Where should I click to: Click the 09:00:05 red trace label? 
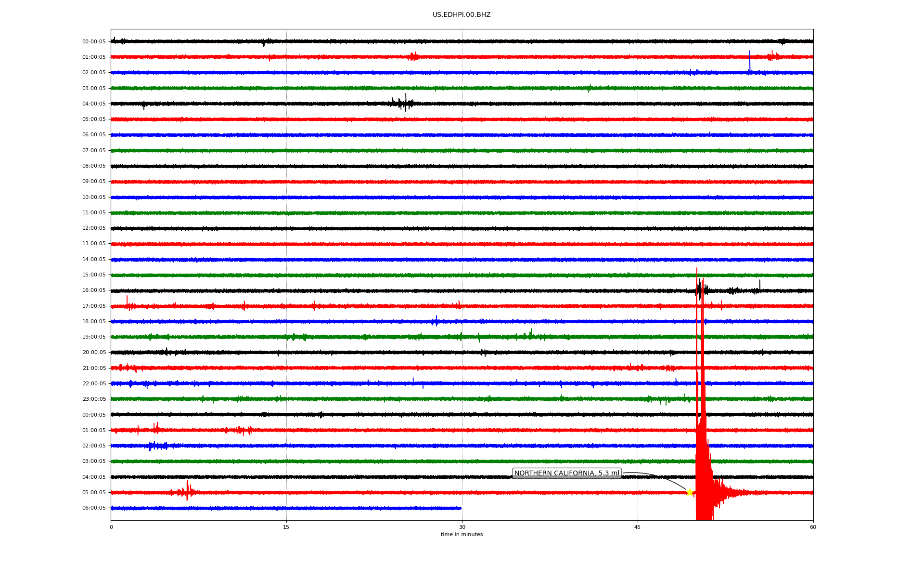click(x=94, y=182)
